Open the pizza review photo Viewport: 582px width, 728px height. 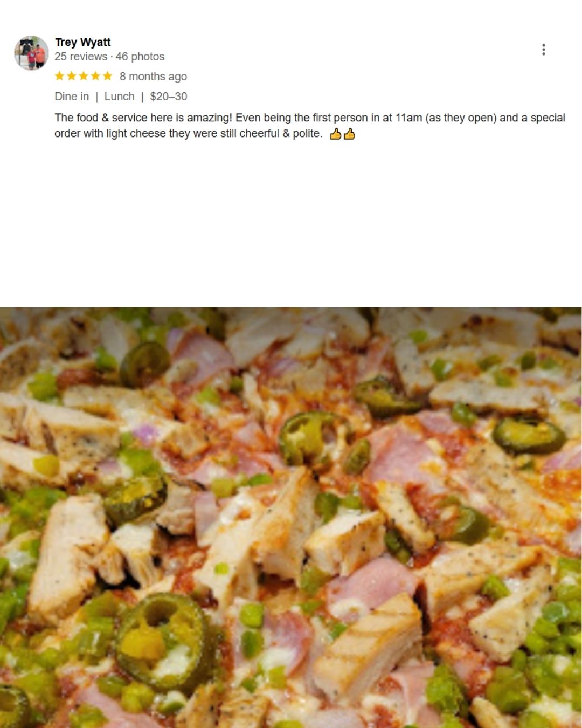pyautogui.click(x=291, y=518)
